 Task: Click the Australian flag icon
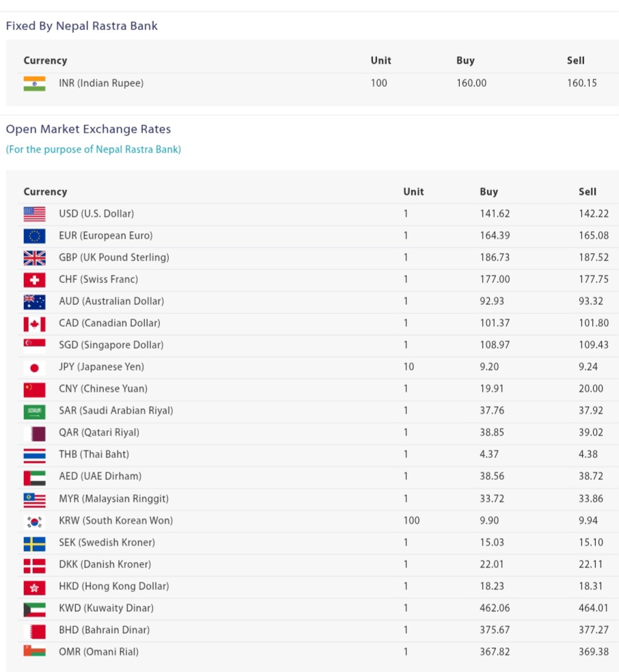34,301
